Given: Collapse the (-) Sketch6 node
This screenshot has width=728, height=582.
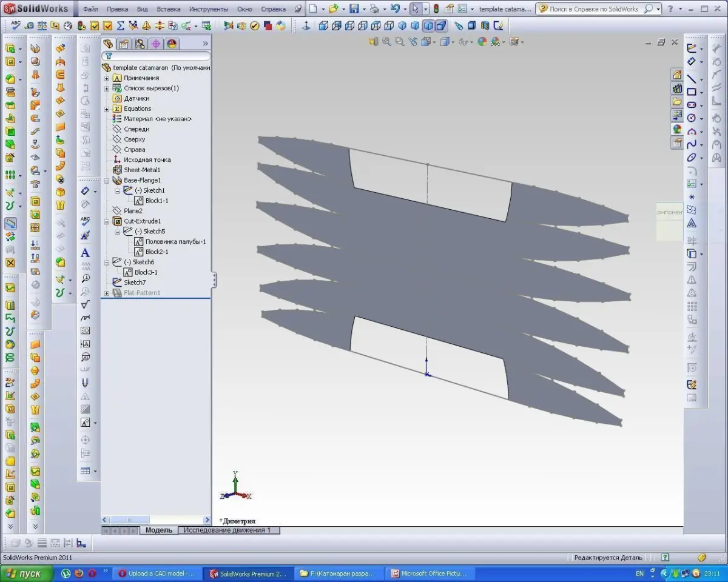Looking at the screenshot, I should (107, 263).
